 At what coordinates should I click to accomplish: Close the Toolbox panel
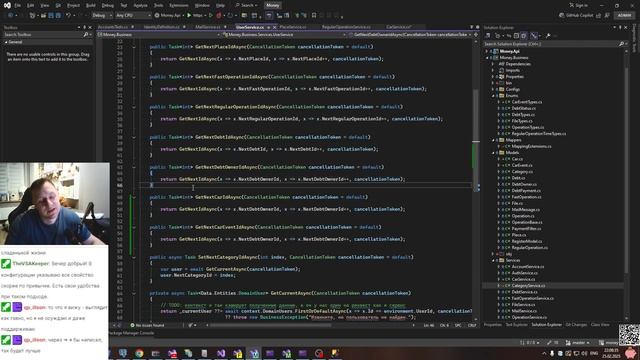pos(90,27)
